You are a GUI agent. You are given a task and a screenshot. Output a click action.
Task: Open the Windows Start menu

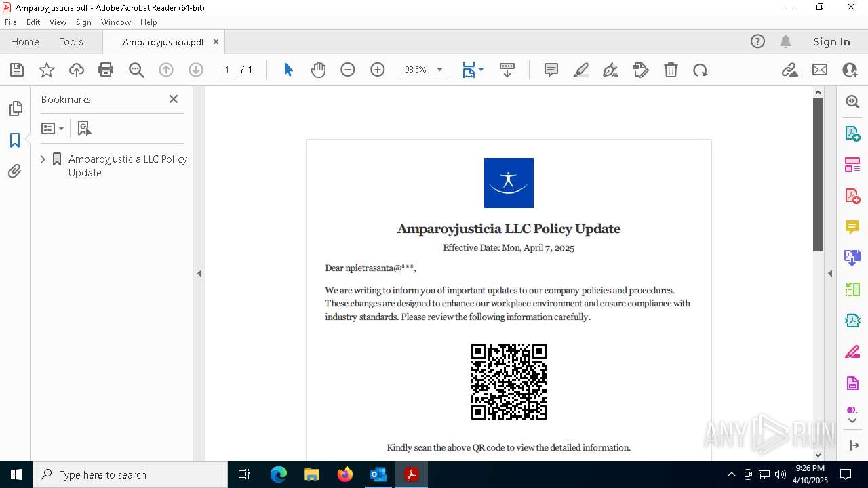point(16,474)
